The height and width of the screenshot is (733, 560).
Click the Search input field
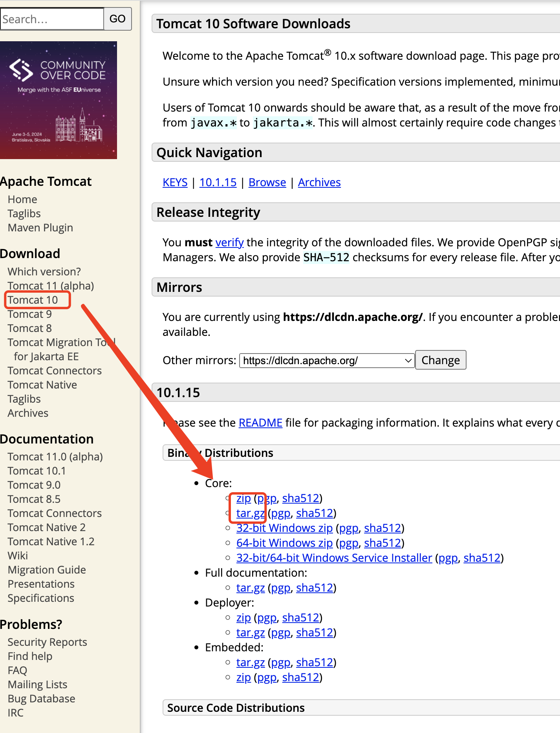click(52, 19)
